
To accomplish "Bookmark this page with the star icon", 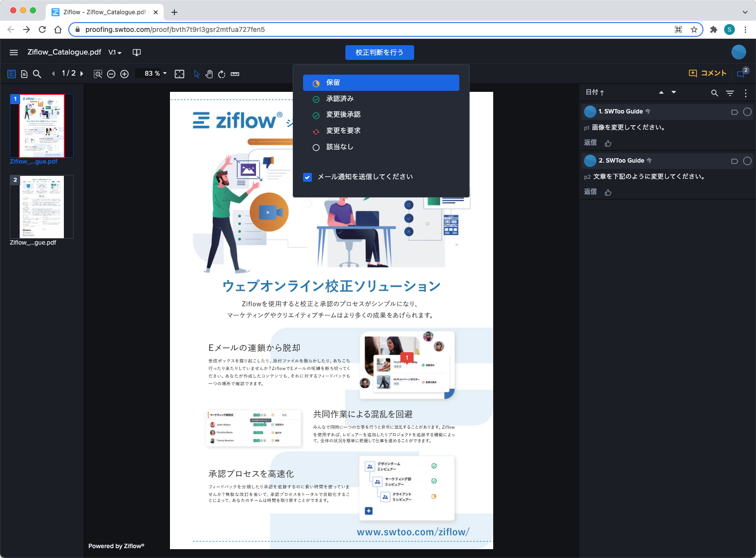I will pos(694,29).
